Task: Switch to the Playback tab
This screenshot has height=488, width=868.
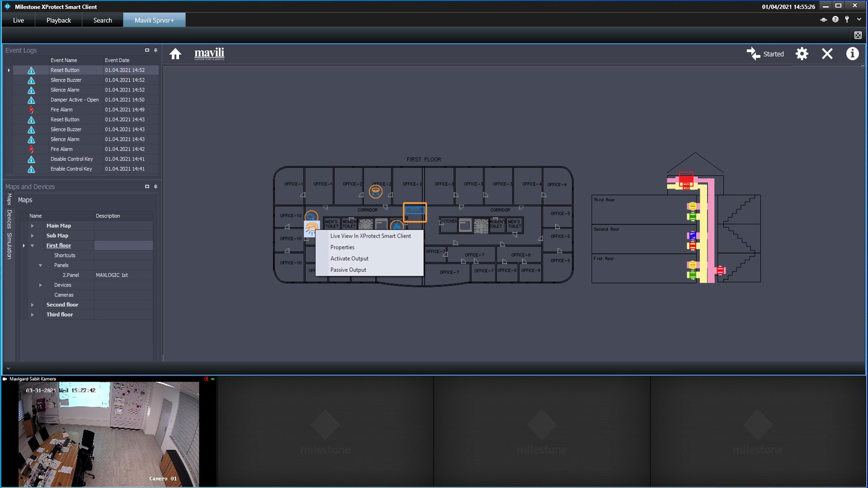Action: tap(59, 20)
